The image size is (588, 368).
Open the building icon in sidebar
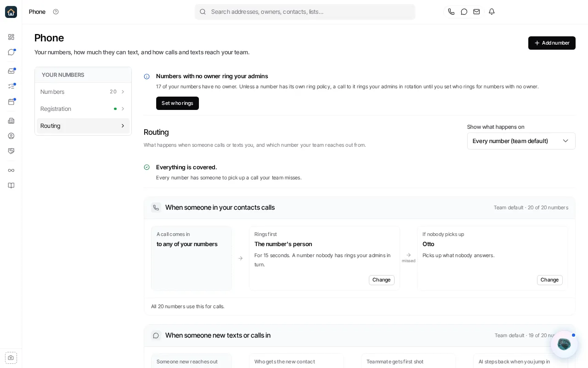click(11, 121)
